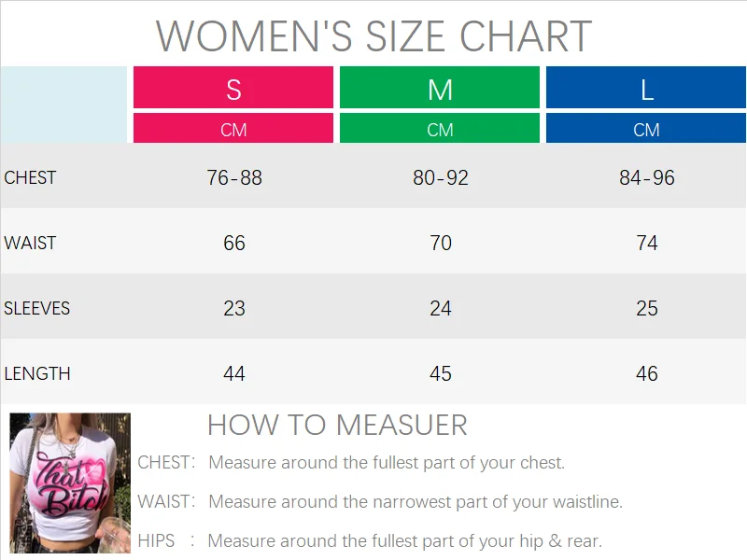
Task: Click the hips measuring instruction text
Action: pyautogui.click(x=404, y=540)
